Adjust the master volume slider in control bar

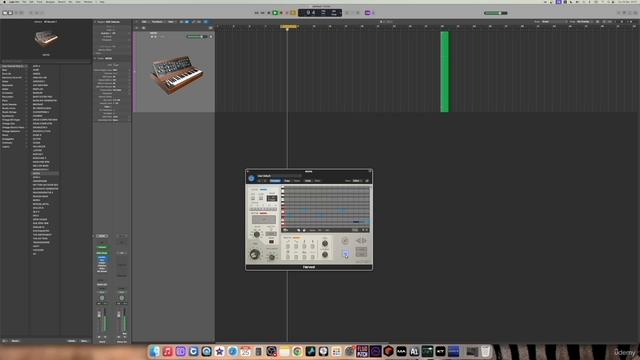(x=496, y=13)
